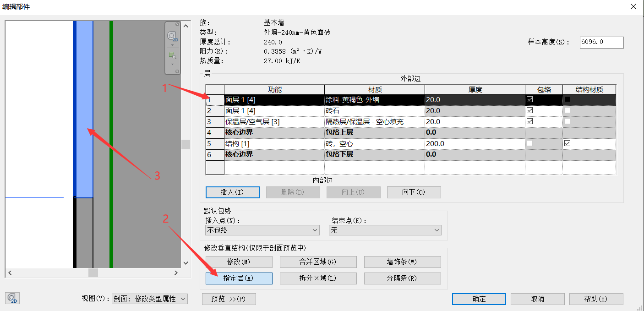This screenshot has width=644, height=311.
Task: Open the 视图 section view dropdown
Action: tap(150, 299)
